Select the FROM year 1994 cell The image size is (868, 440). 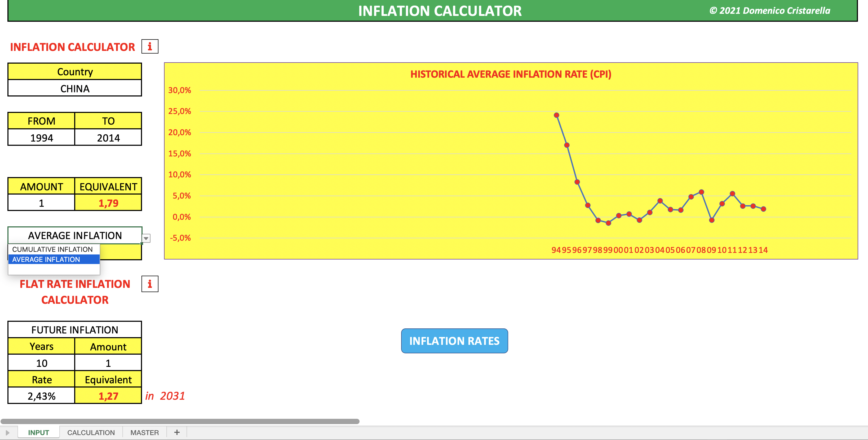click(x=41, y=138)
